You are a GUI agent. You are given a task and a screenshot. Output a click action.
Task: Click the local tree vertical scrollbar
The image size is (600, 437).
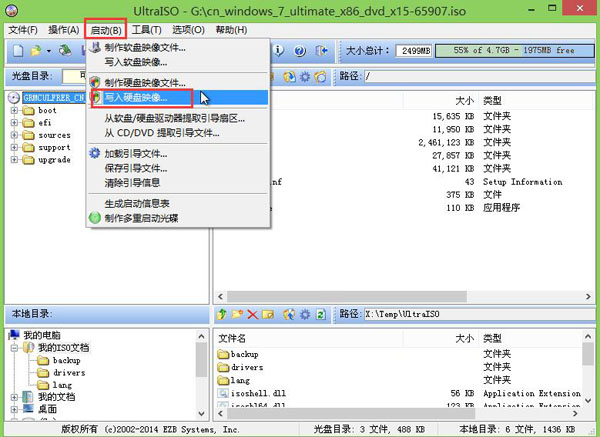201,377
